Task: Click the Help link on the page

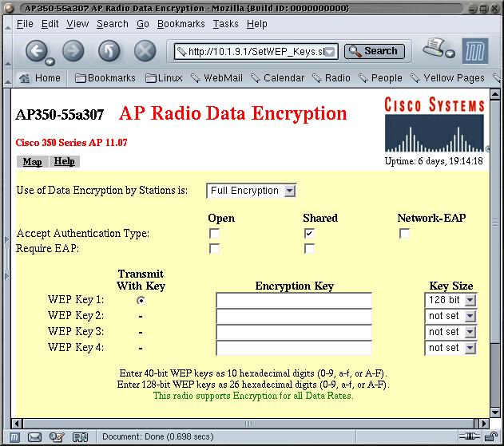Action: pos(64,161)
